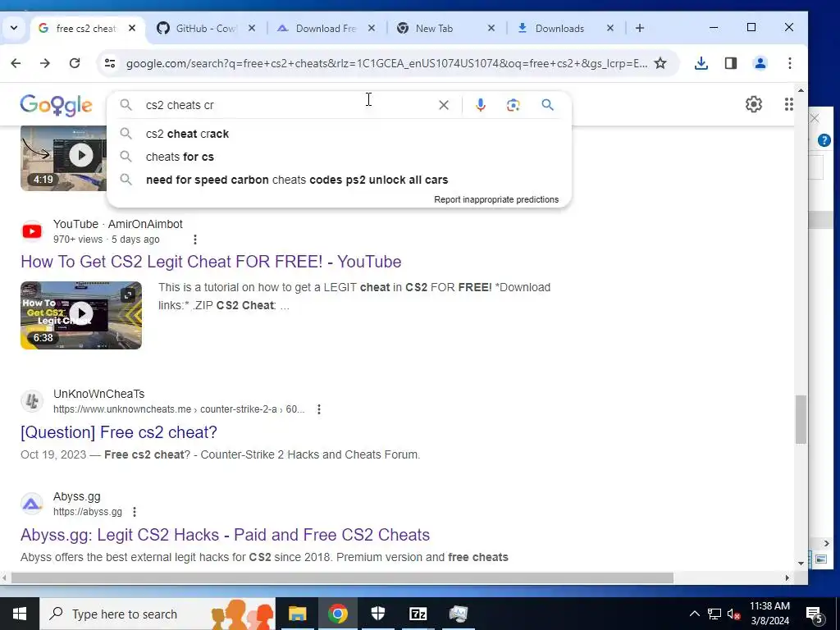Show hidden system tray icons
The width and height of the screenshot is (840, 630).
[x=694, y=614]
